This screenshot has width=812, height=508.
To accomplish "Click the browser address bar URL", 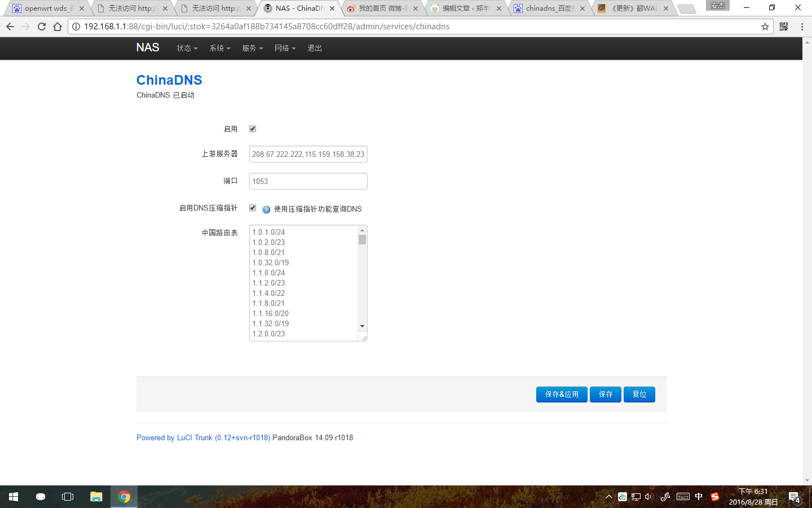I will 267,27.
